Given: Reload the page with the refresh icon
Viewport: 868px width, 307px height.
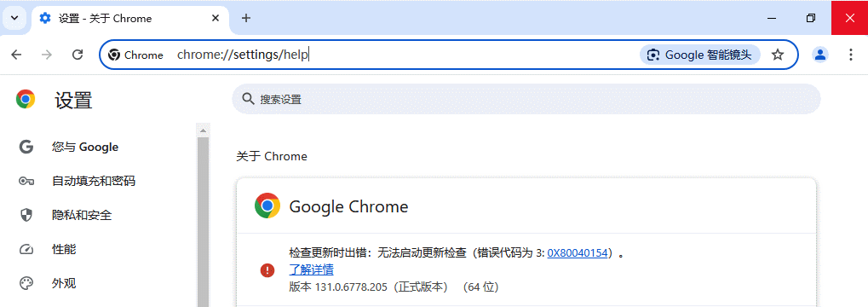Looking at the screenshot, I should coord(78,55).
